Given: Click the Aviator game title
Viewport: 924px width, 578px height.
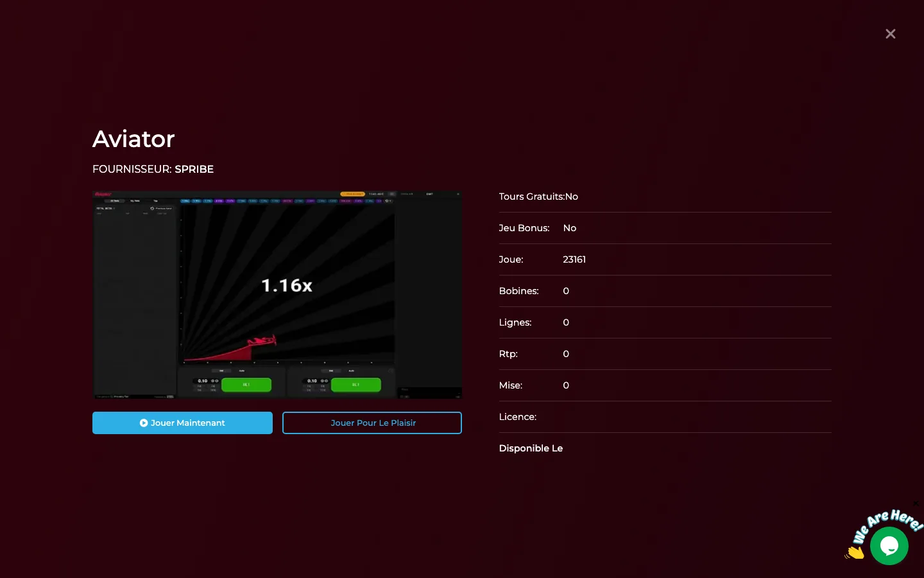Looking at the screenshot, I should click(x=133, y=139).
